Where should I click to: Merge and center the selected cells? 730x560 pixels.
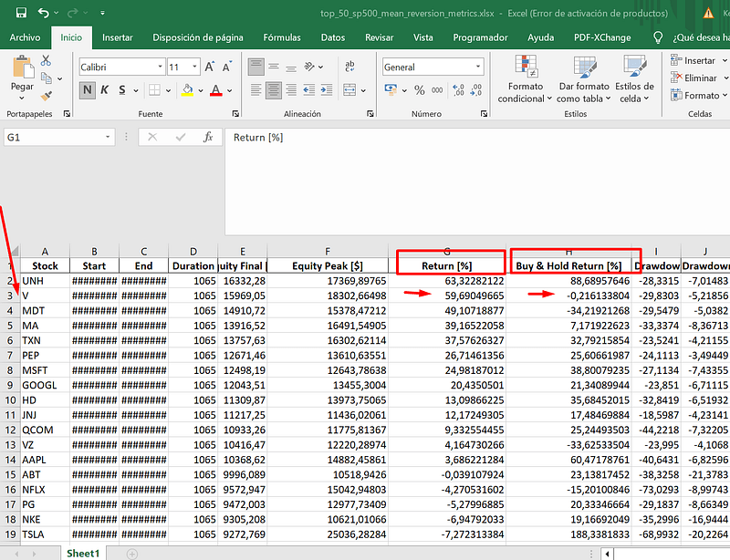(x=349, y=90)
